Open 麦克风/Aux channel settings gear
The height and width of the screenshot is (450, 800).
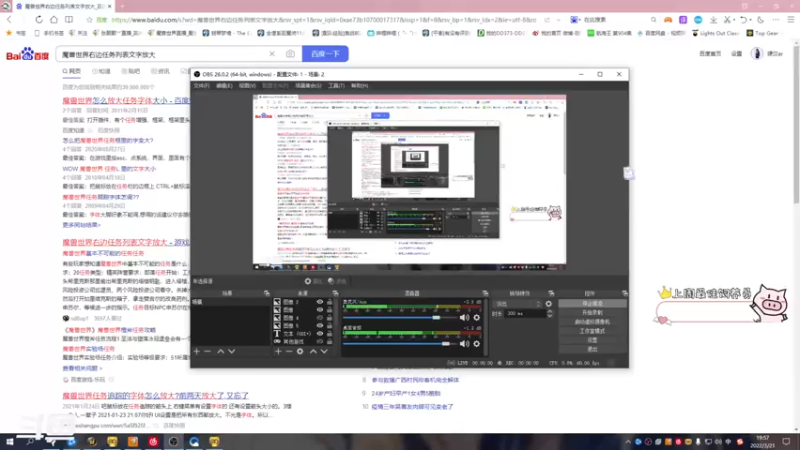click(477, 317)
